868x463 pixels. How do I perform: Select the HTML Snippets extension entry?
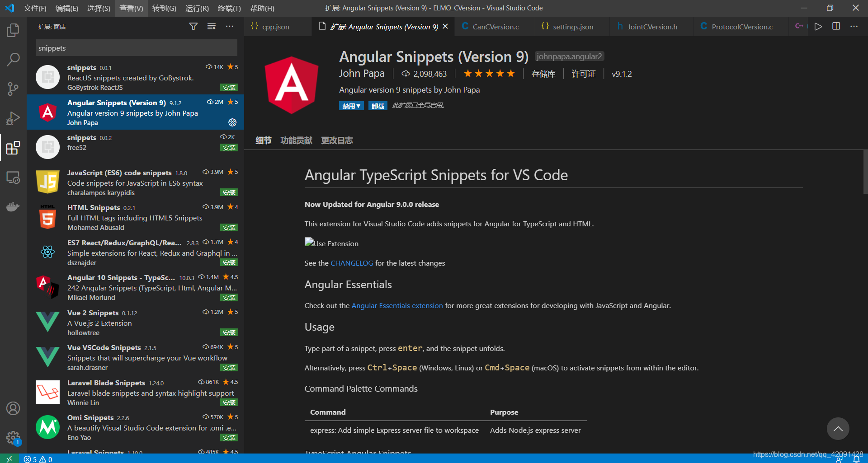coord(136,217)
